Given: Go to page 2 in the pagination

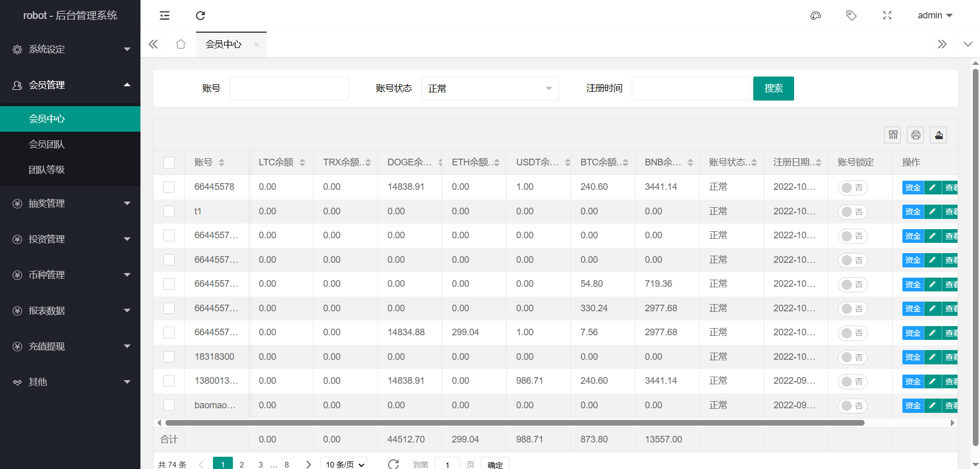Looking at the screenshot, I should coord(242,464).
